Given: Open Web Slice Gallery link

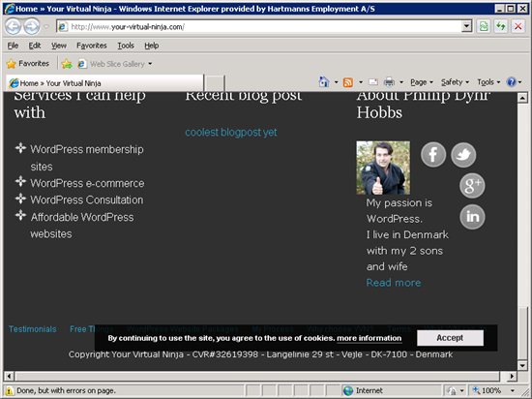Looking at the screenshot, I should (111, 64).
